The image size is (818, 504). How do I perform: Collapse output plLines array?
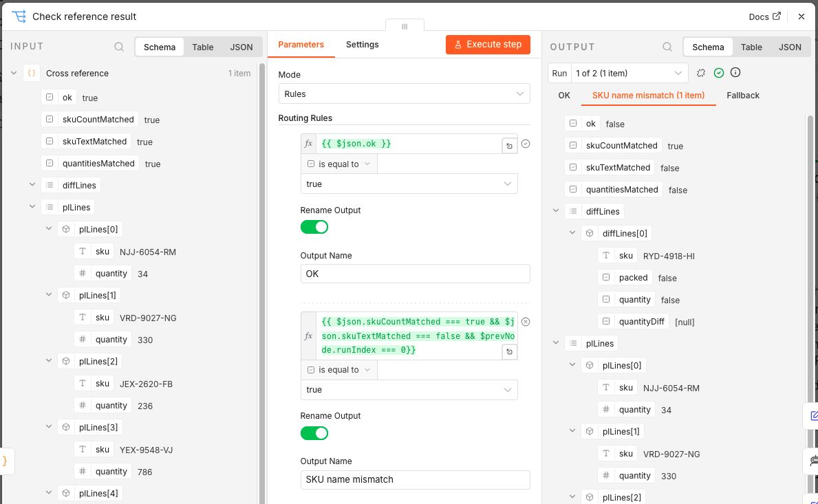pos(556,342)
